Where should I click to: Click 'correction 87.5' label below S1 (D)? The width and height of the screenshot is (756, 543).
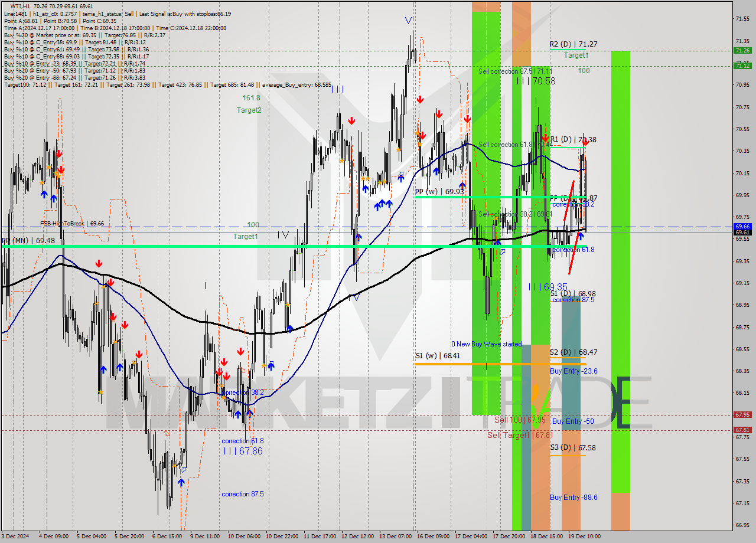tap(573, 300)
